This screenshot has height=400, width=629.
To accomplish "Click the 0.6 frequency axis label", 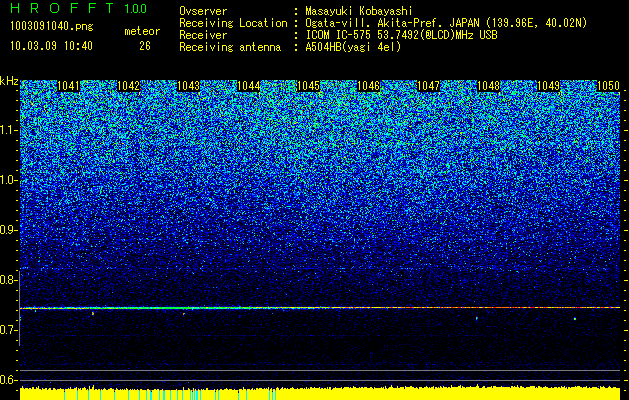I will (8, 380).
